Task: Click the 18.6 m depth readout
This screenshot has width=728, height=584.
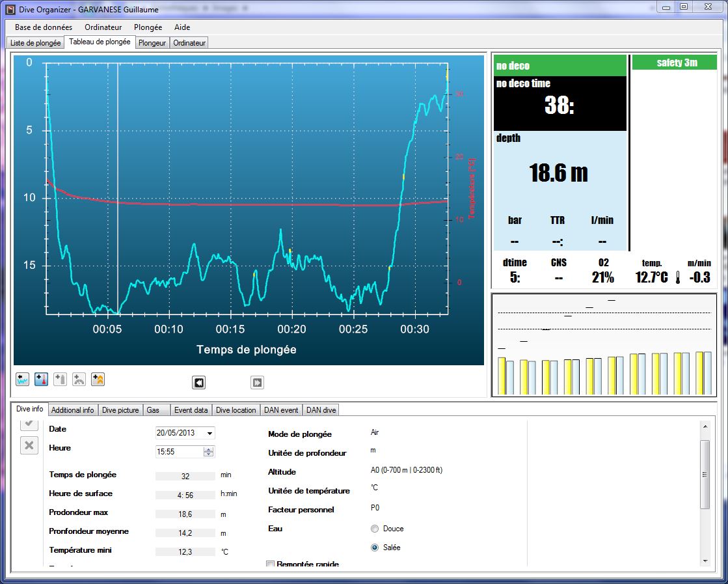Action: [559, 173]
